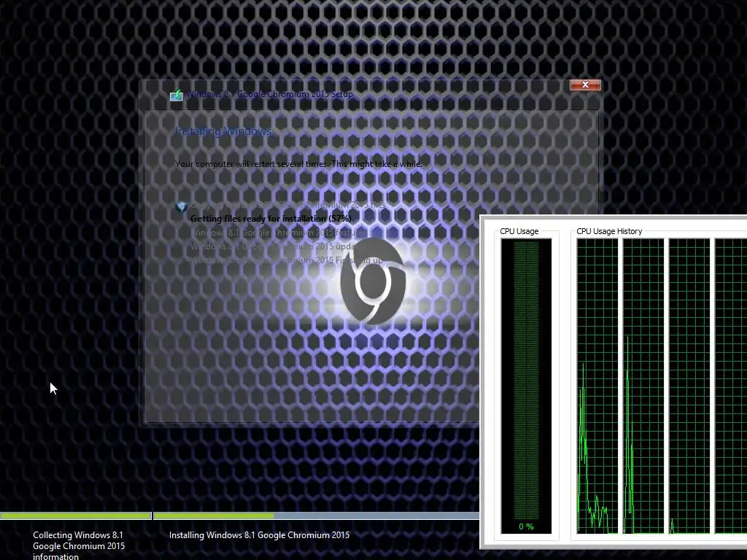Click the title 'Windows 8.1 Google Chromium 2015 Setup'
Image resolution: width=747 pixels, height=560 pixels.
click(270, 94)
